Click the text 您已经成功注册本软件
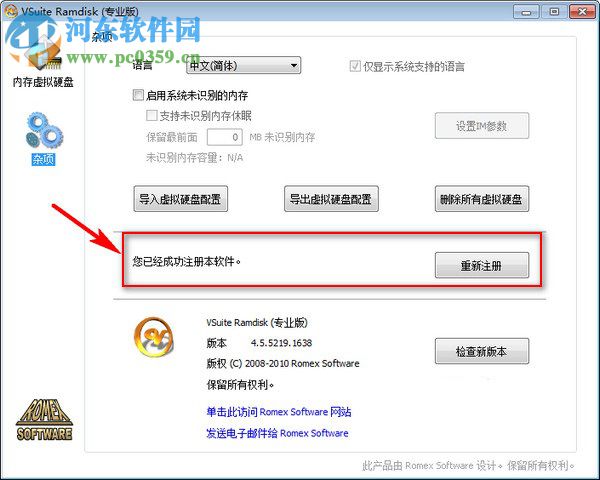This screenshot has width=600, height=480. tap(186, 261)
